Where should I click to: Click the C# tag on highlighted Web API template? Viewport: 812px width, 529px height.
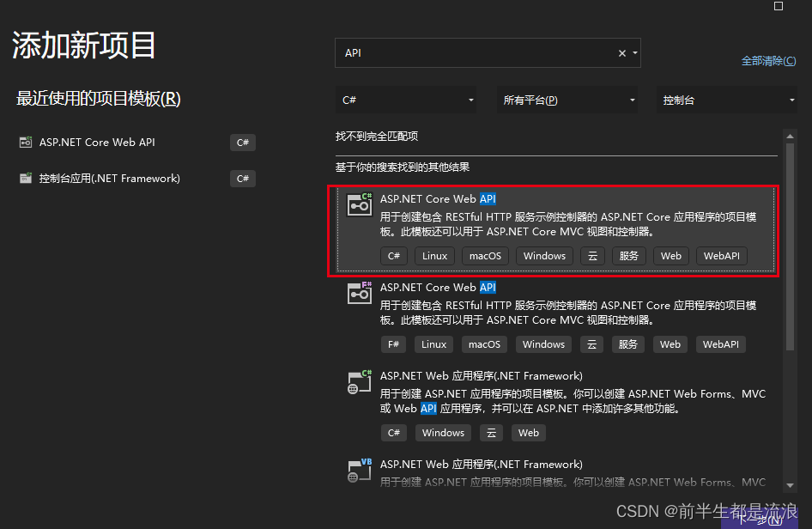(x=394, y=256)
